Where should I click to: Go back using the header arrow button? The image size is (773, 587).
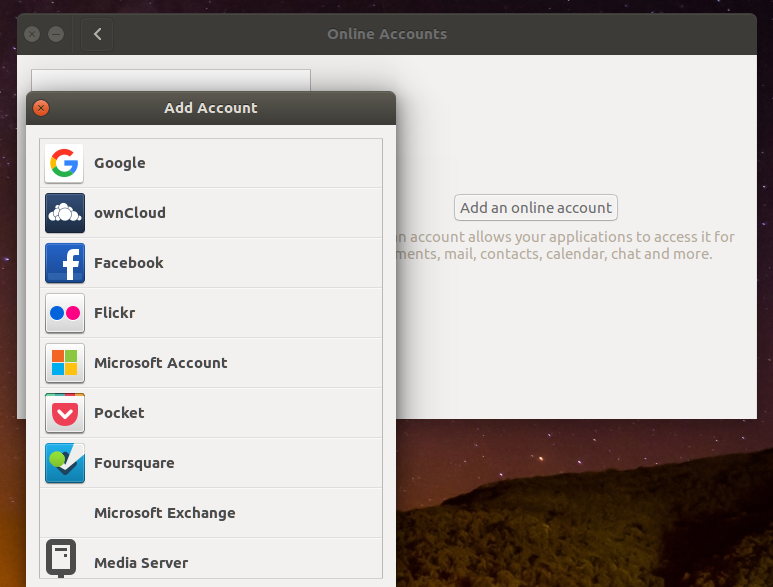(97, 34)
